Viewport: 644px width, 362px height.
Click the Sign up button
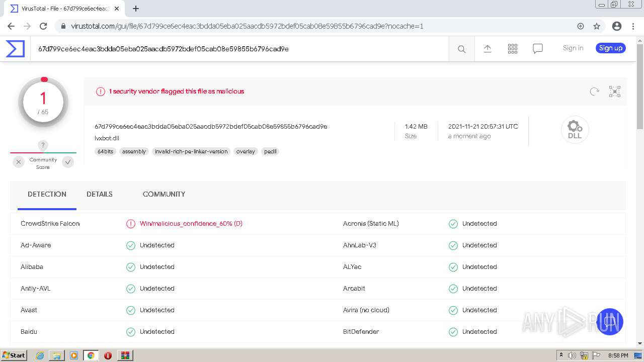click(x=611, y=48)
